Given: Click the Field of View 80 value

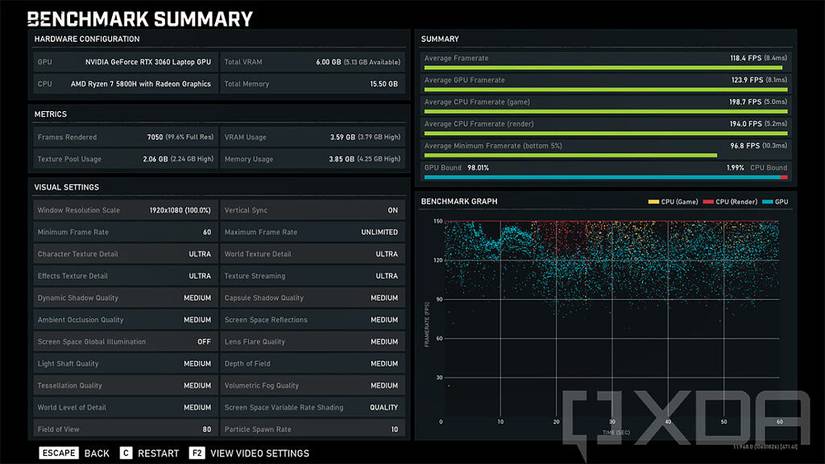Looking at the screenshot, I should pos(207,429).
